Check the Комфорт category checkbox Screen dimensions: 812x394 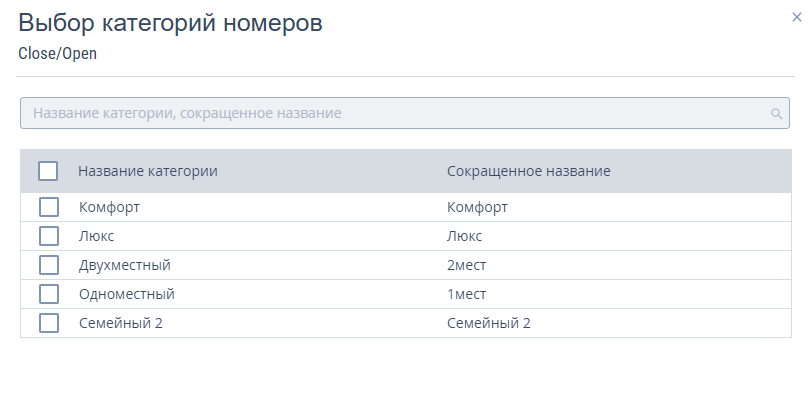pyautogui.click(x=49, y=207)
